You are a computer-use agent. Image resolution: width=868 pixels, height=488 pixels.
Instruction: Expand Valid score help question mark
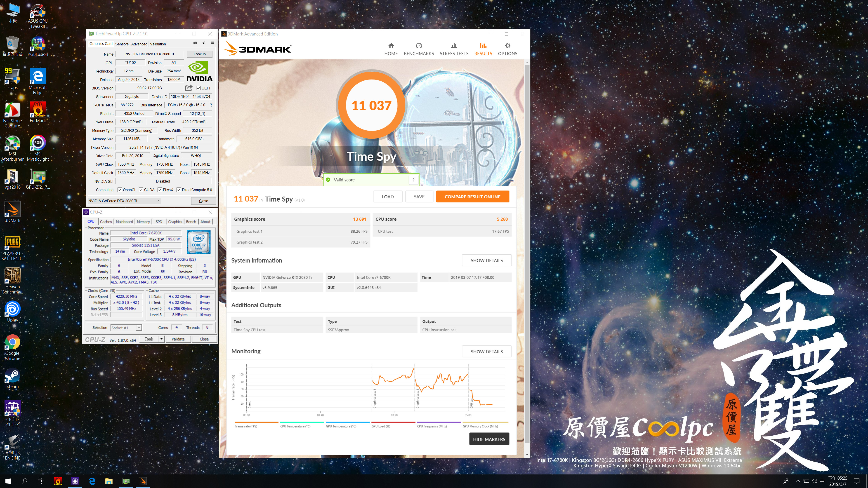pos(413,180)
